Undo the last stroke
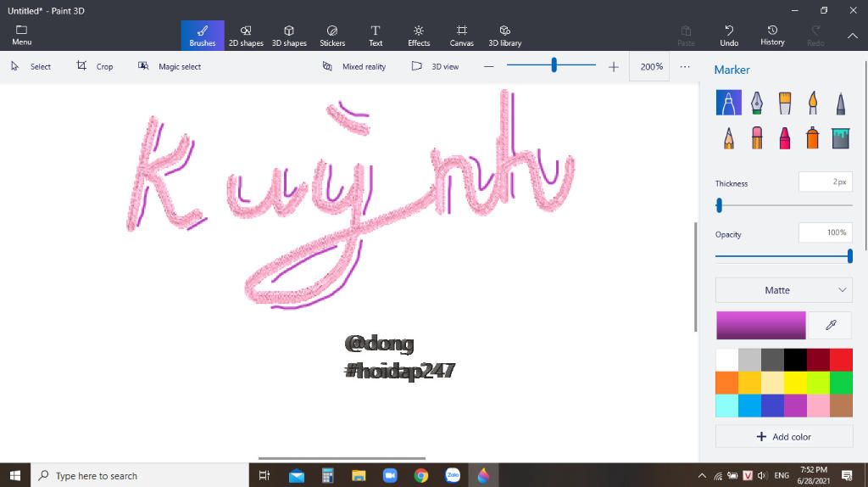 729,36
